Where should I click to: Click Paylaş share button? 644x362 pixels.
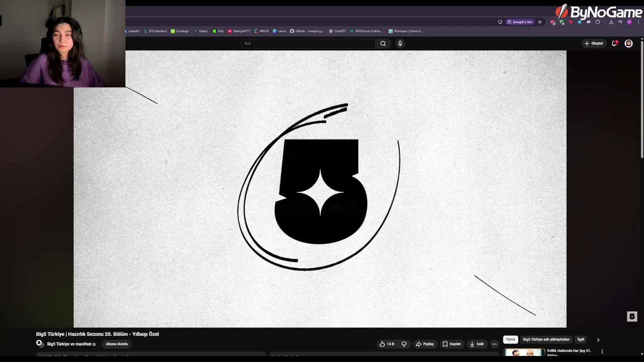425,344
